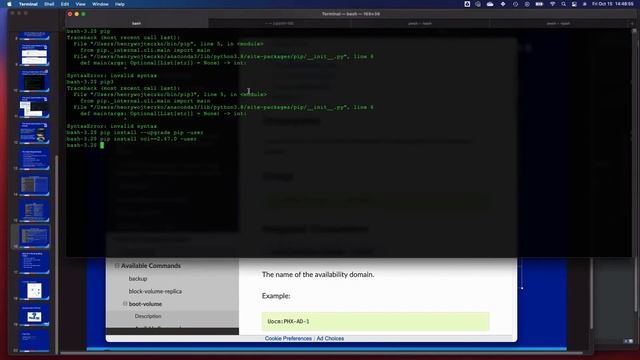Click the Dropbox-style diamond menu bar icon
Viewport: 640px width, 360px height.
[x=503, y=4]
